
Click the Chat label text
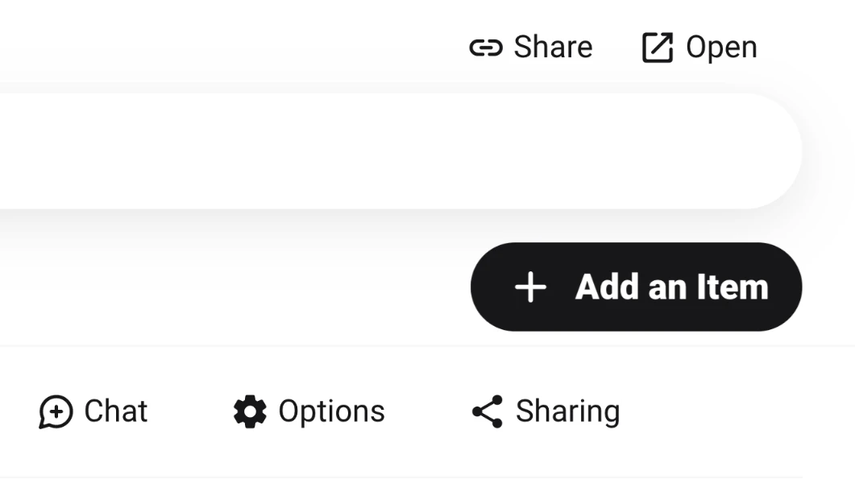(115, 411)
